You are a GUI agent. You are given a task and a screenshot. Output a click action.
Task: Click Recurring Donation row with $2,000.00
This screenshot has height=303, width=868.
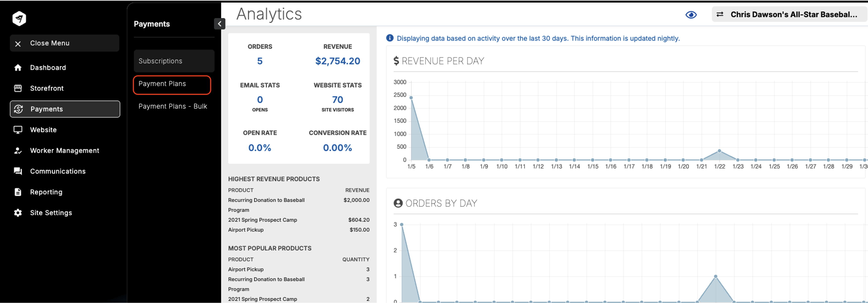[x=299, y=205]
